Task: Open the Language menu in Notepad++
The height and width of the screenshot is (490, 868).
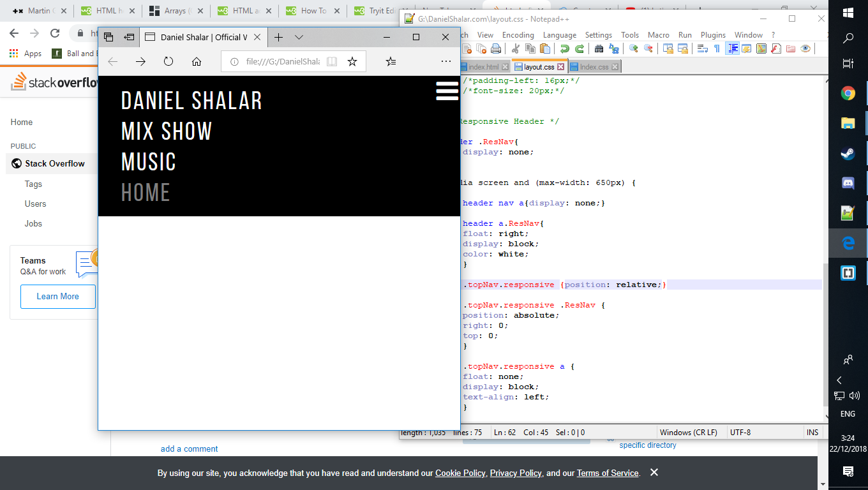Action: [559, 35]
